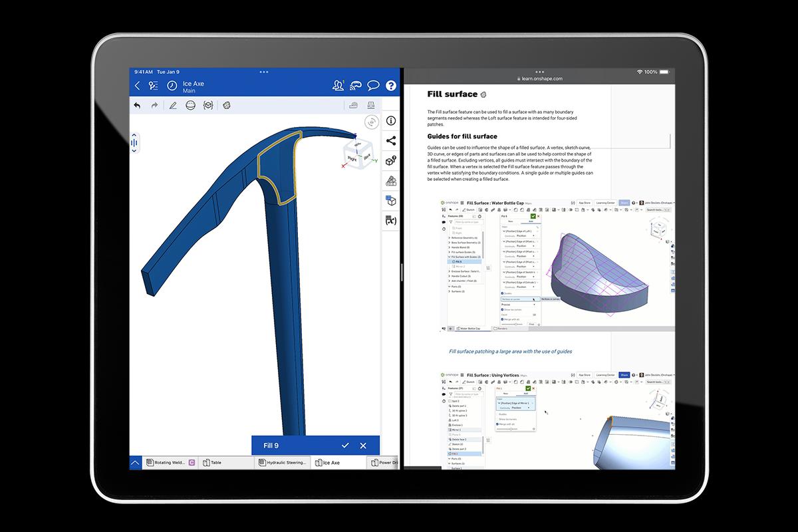Click the Help question mark icon
The width and height of the screenshot is (798, 532).
(x=391, y=85)
